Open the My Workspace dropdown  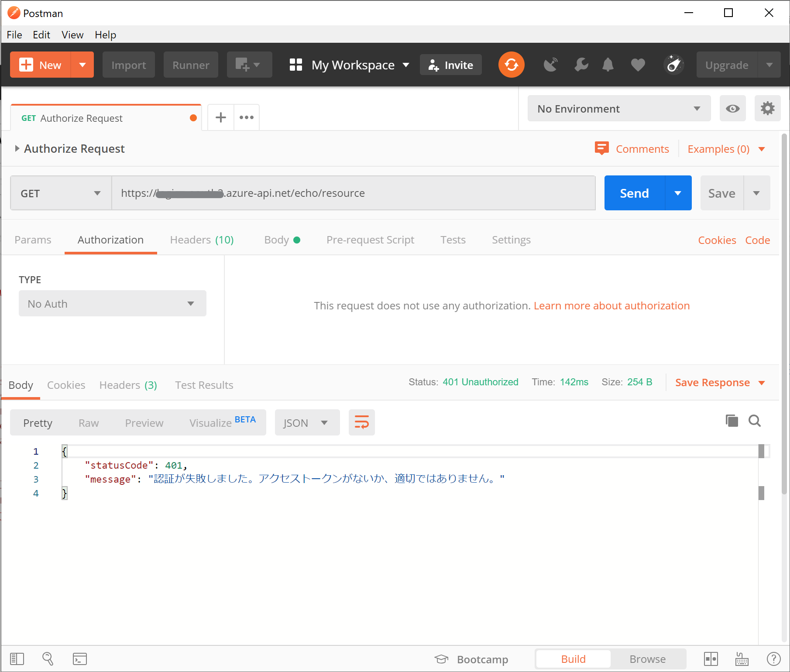(x=349, y=65)
